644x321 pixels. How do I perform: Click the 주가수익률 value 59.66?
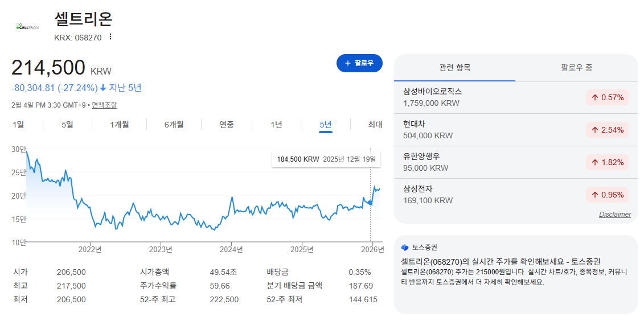(220, 286)
